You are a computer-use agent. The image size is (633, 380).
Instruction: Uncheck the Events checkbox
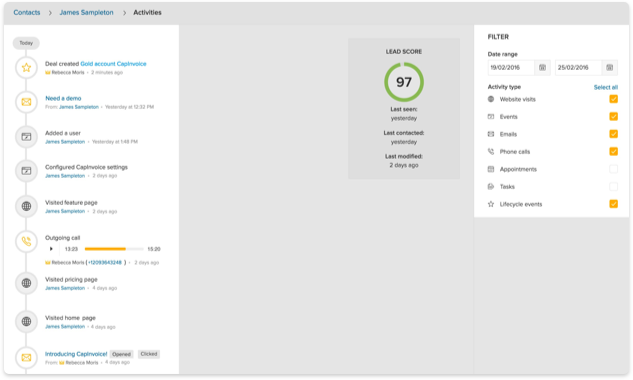click(613, 117)
